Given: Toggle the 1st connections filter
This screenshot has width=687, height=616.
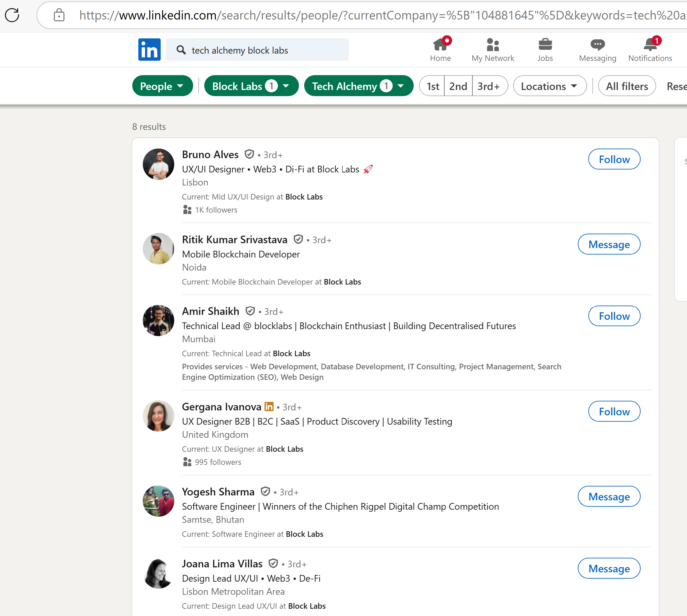Looking at the screenshot, I should pos(432,86).
